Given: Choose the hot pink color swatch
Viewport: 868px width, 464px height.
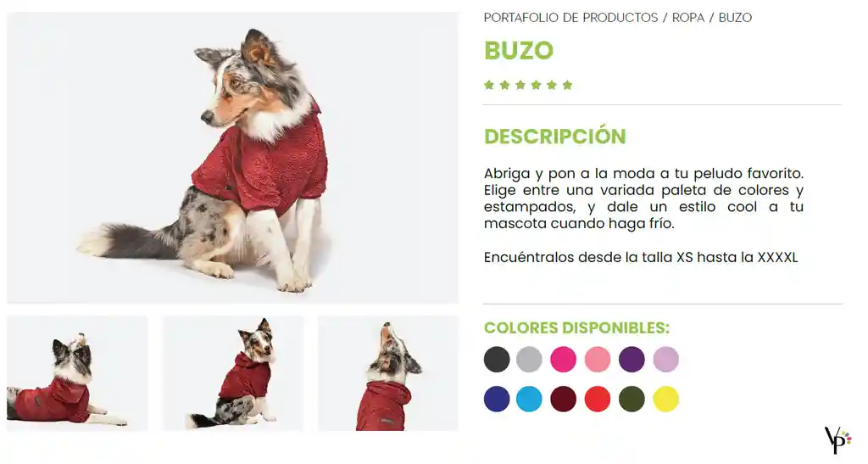Looking at the screenshot, I should [563, 360].
